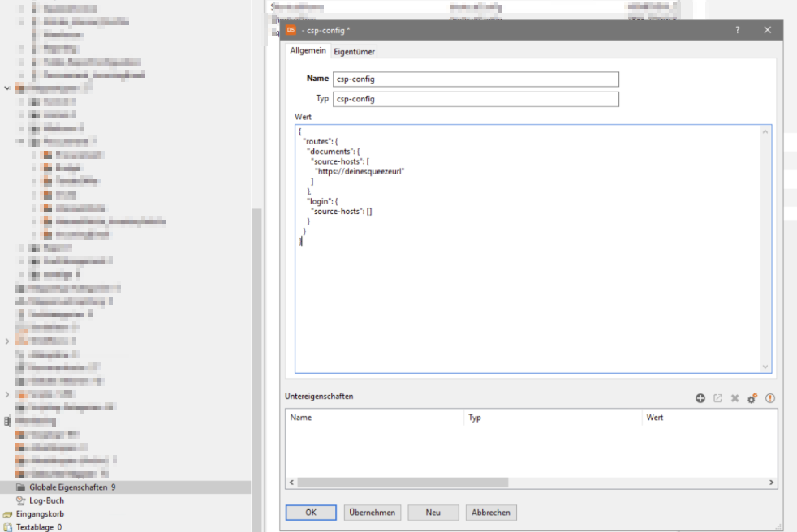
Task: Cancel with the Abbrechen button
Action: pyautogui.click(x=490, y=513)
